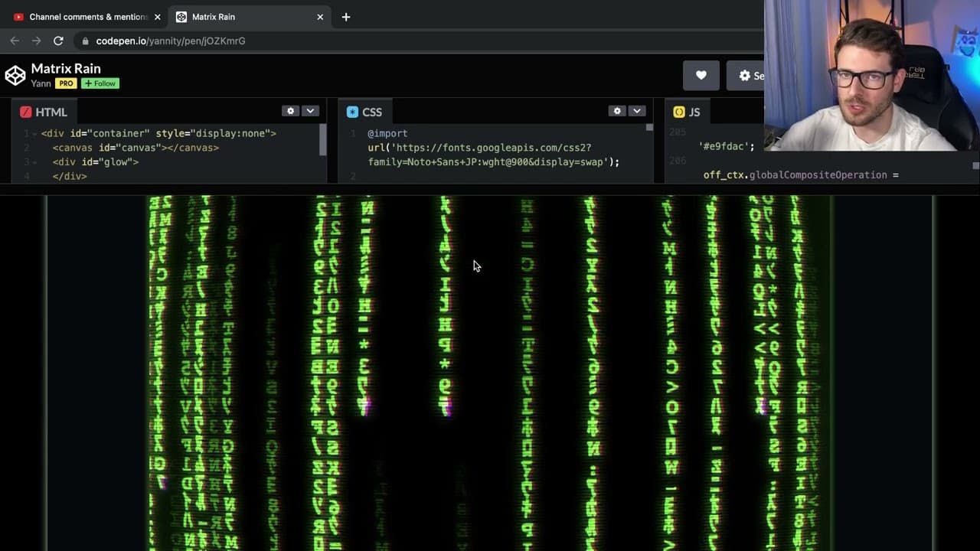Select the Matrix Rain browser tab
This screenshot has height=551, width=980.
tap(250, 17)
